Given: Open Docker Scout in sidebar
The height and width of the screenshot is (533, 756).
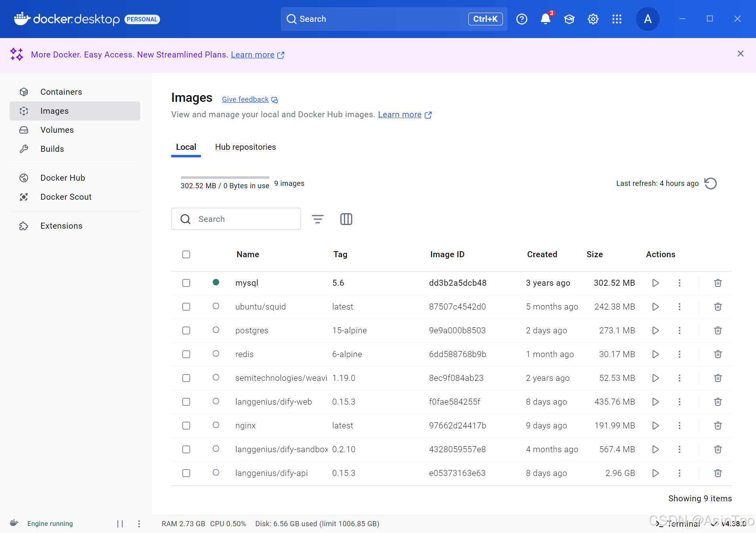Looking at the screenshot, I should tap(75, 197).
